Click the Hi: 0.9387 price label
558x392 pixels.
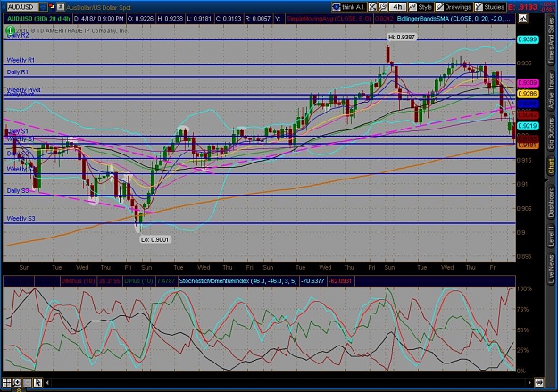point(401,37)
